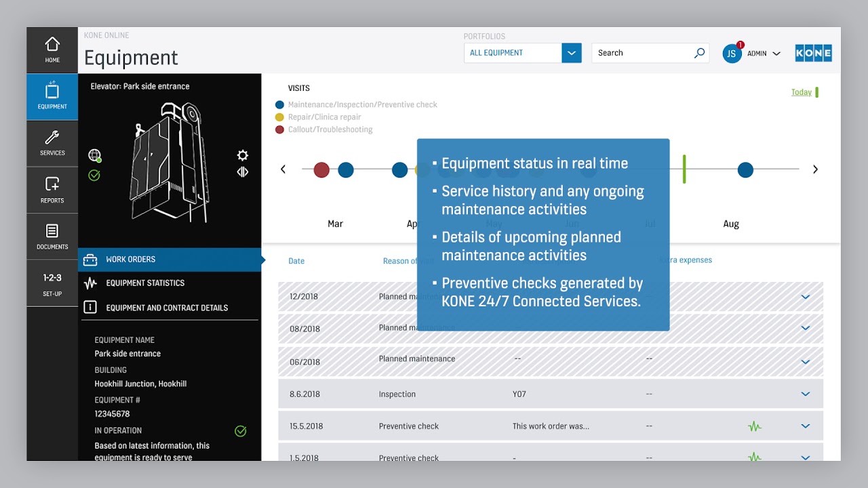Select the Work Orders tab
The width and height of the screenshot is (868, 488).
coord(170,260)
